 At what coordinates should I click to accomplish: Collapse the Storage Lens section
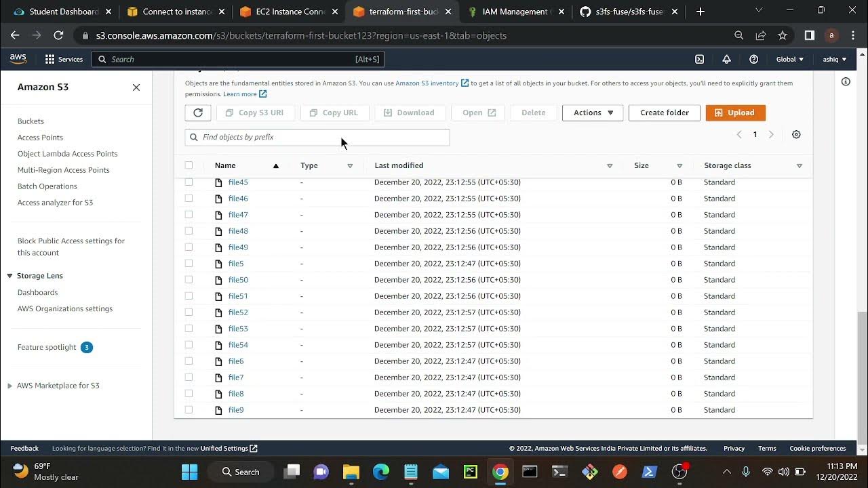(9, 276)
